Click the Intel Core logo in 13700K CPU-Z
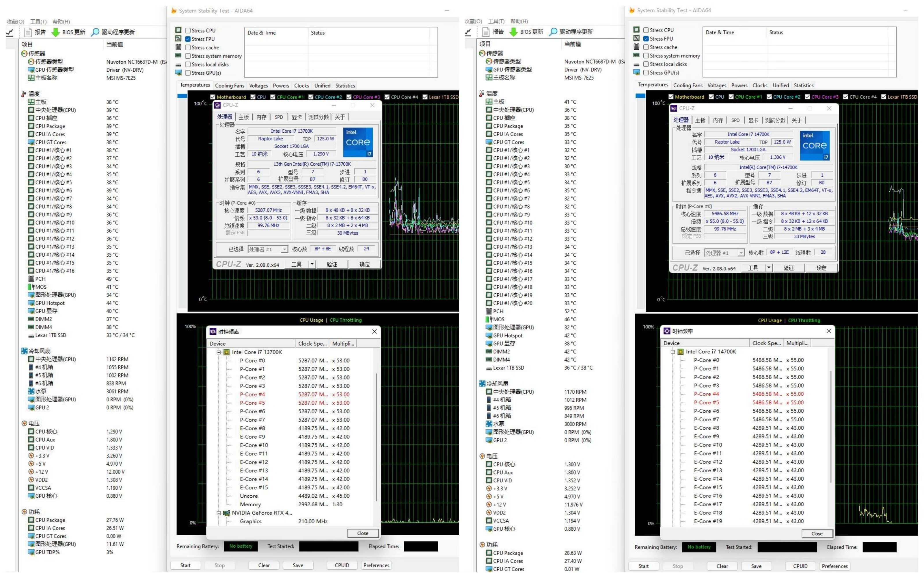The image size is (924, 578). tap(358, 142)
